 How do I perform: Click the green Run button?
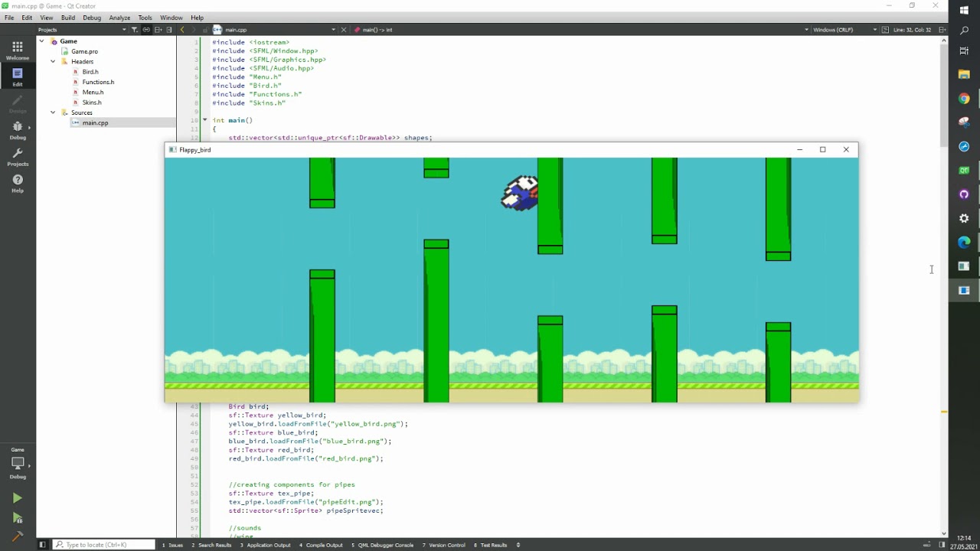17,498
